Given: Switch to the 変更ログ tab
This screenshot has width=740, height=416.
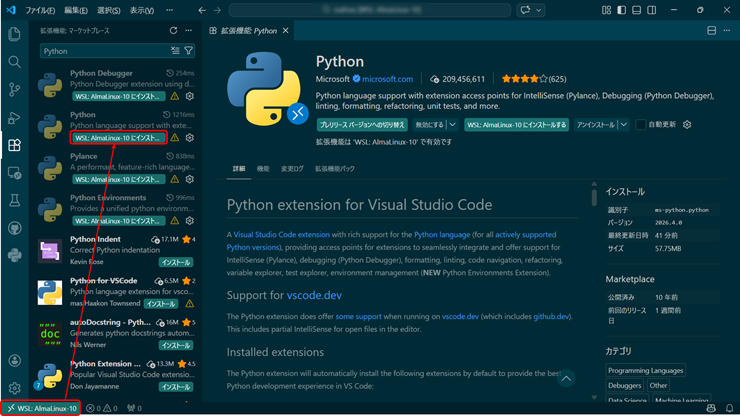Looking at the screenshot, I should pyautogui.click(x=292, y=169).
